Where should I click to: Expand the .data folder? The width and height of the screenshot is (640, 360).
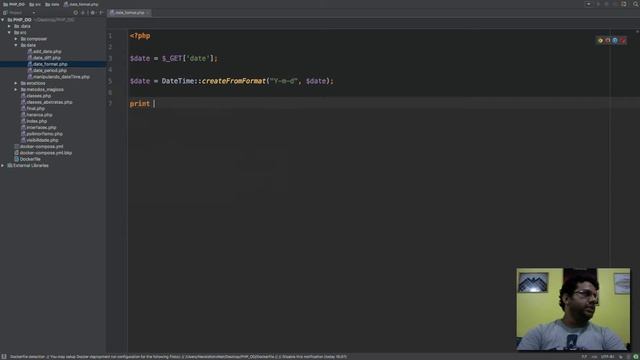pyautogui.click(x=9, y=26)
